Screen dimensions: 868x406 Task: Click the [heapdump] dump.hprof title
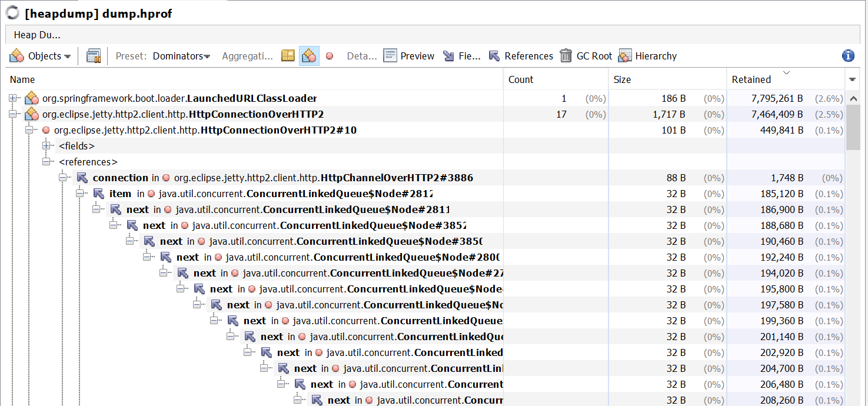98,13
